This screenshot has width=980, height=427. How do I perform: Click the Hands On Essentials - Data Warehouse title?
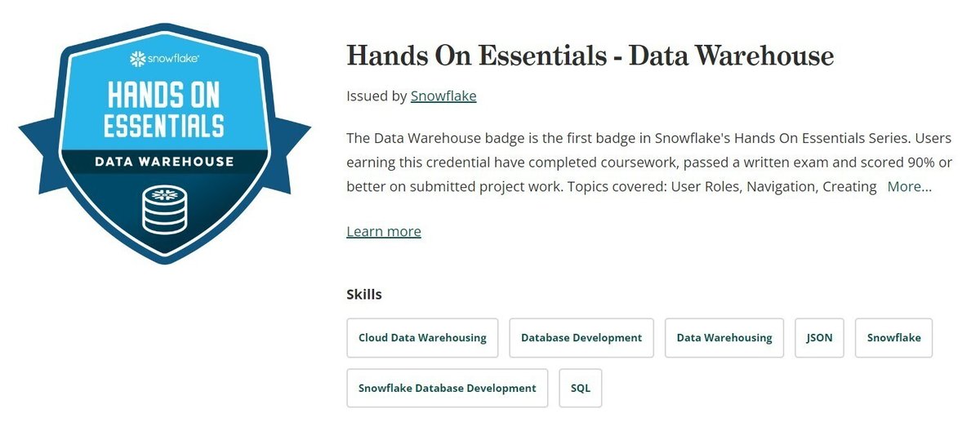[590, 56]
